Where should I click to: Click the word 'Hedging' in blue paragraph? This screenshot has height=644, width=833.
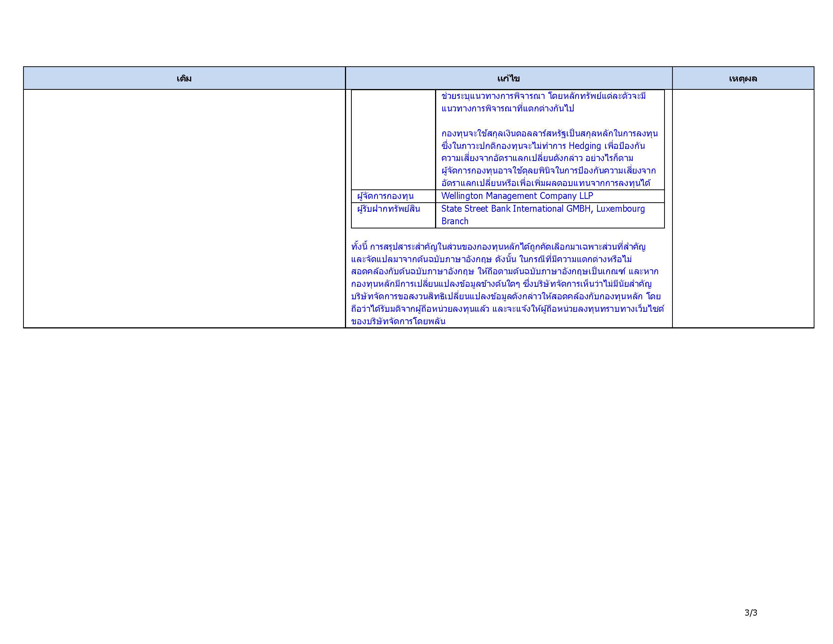click(x=584, y=146)
